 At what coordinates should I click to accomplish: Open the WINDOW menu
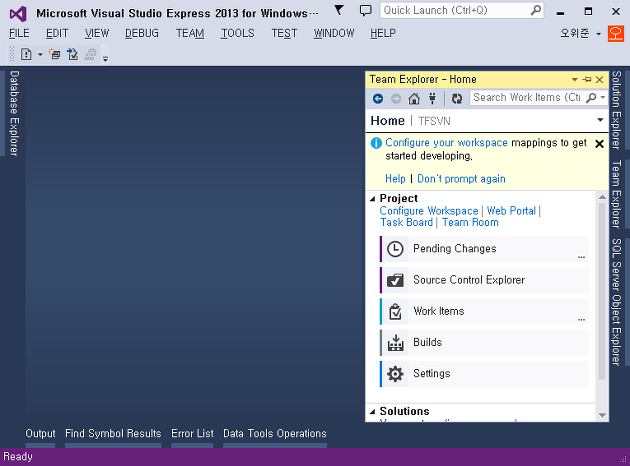click(334, 33)
